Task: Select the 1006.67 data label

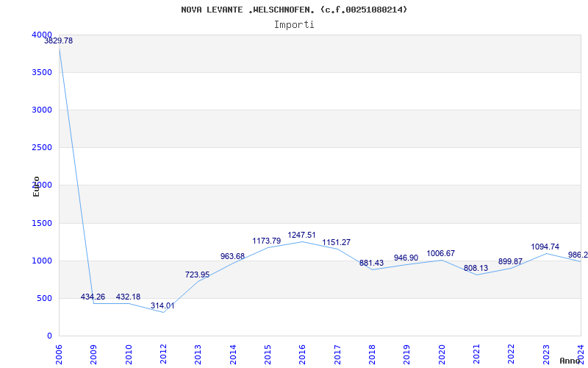Action: (440, 253)
